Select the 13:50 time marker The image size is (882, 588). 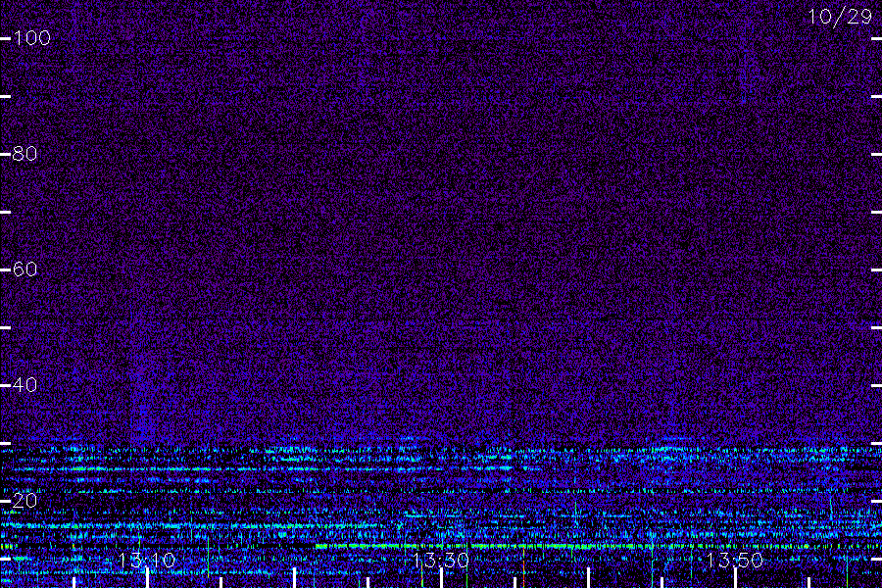point(735,560)
